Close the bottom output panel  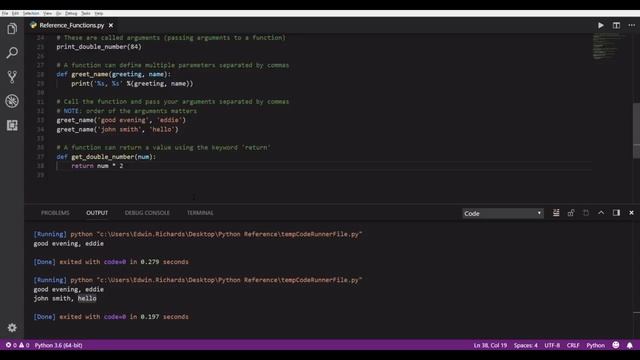(631, 213)
